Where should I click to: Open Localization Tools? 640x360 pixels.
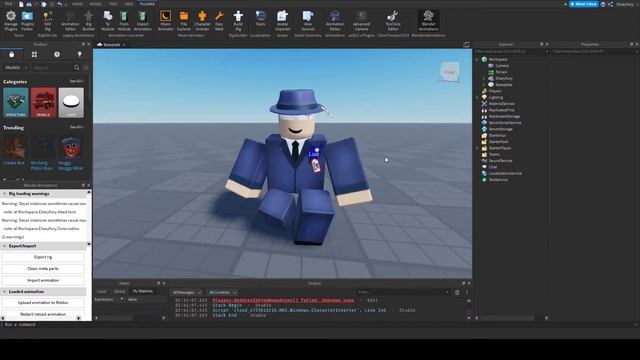click(x=260, y=18)
